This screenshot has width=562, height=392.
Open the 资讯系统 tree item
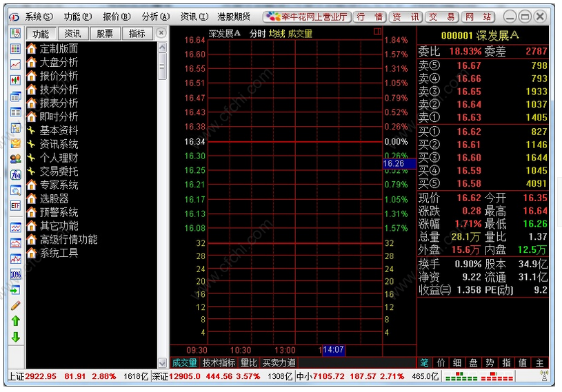click(52, 144)
